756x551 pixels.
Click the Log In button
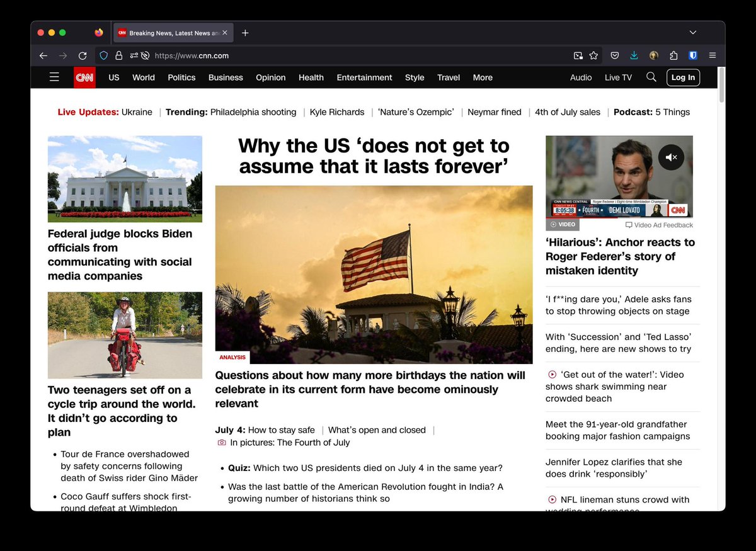click(x=683, y=77)
